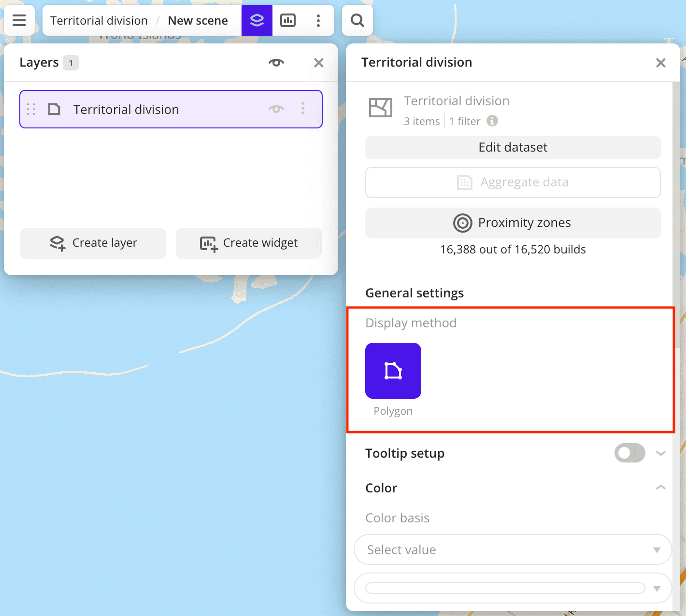
Task: Click the Edit dataset button
Action: tap(513, 147)
